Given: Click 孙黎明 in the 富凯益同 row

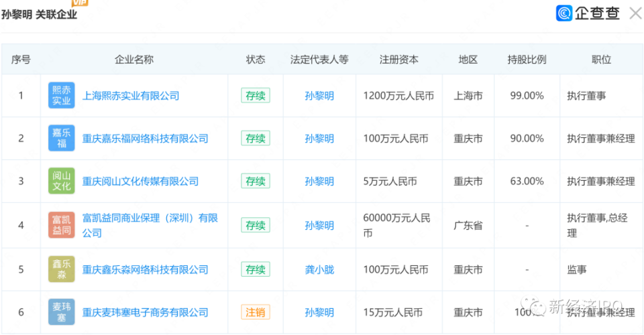Looking at the screenshot, I should (319, 226).
